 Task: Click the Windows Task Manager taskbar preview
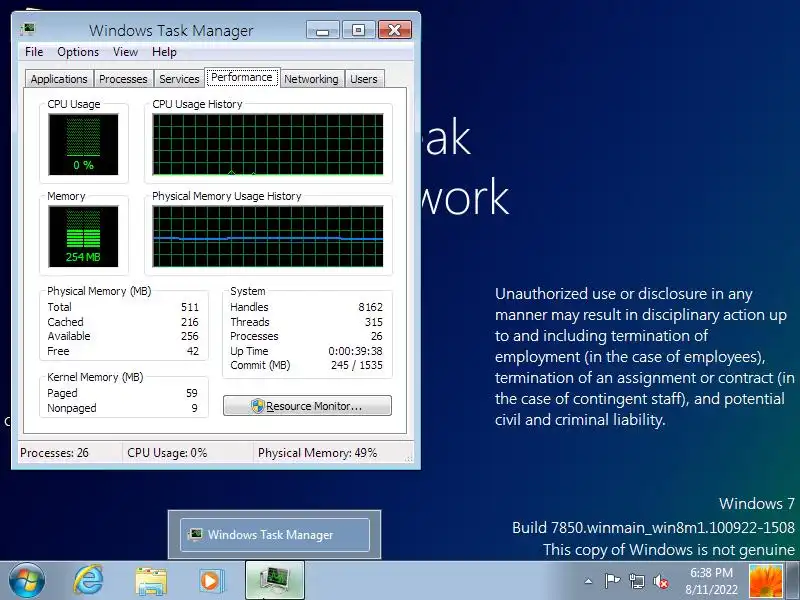[274, 535]
